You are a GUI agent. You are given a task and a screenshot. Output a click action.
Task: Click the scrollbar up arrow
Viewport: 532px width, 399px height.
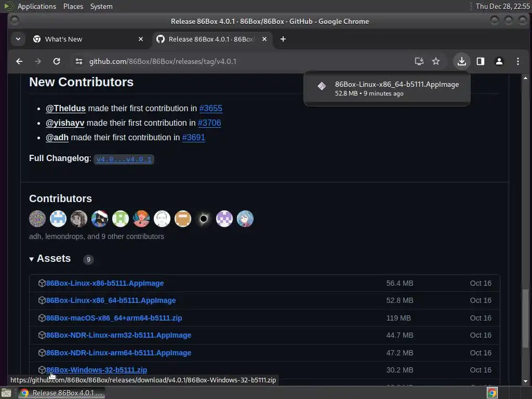coord(525,78)
